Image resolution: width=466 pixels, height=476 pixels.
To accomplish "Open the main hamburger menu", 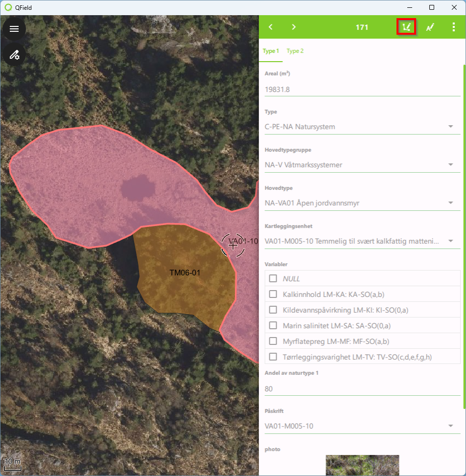I will point(14,29).
